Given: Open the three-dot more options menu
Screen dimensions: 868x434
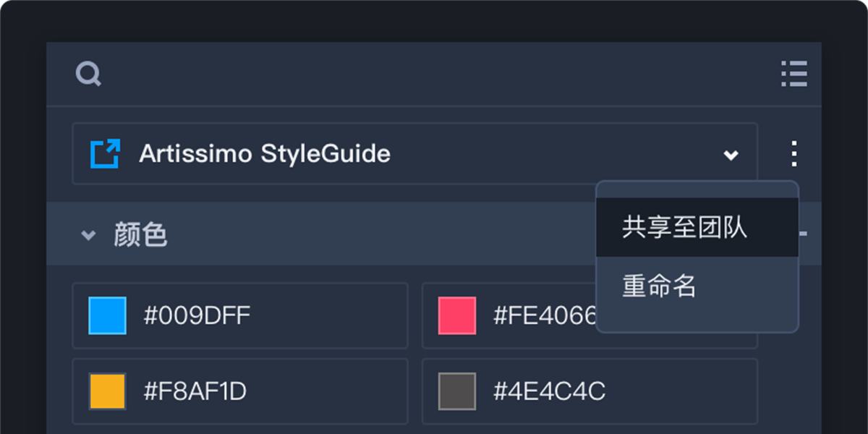Looking at the screenshot, I should (x=794, y=153).
